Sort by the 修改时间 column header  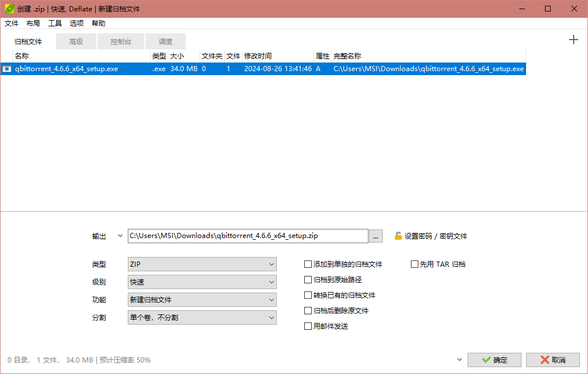278,56
